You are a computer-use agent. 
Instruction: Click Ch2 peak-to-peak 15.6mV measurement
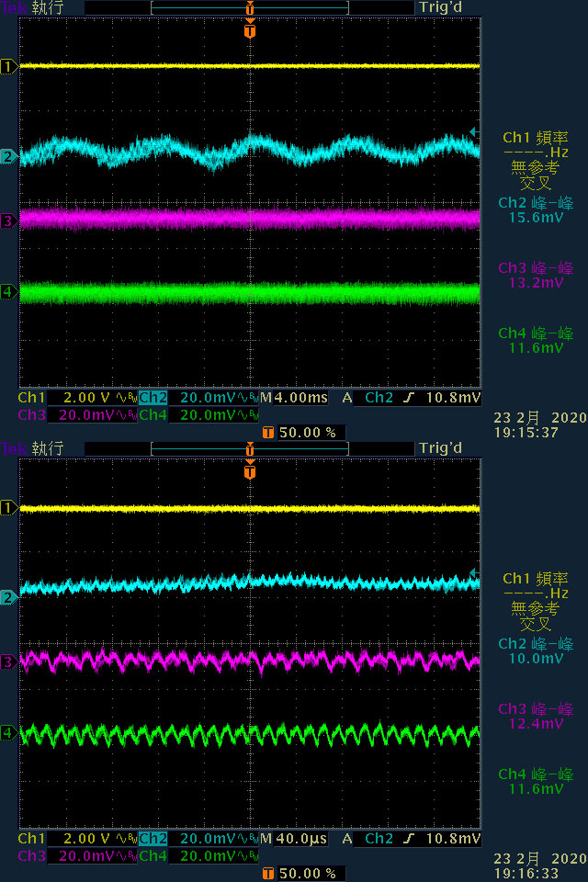tap(536, 209)
